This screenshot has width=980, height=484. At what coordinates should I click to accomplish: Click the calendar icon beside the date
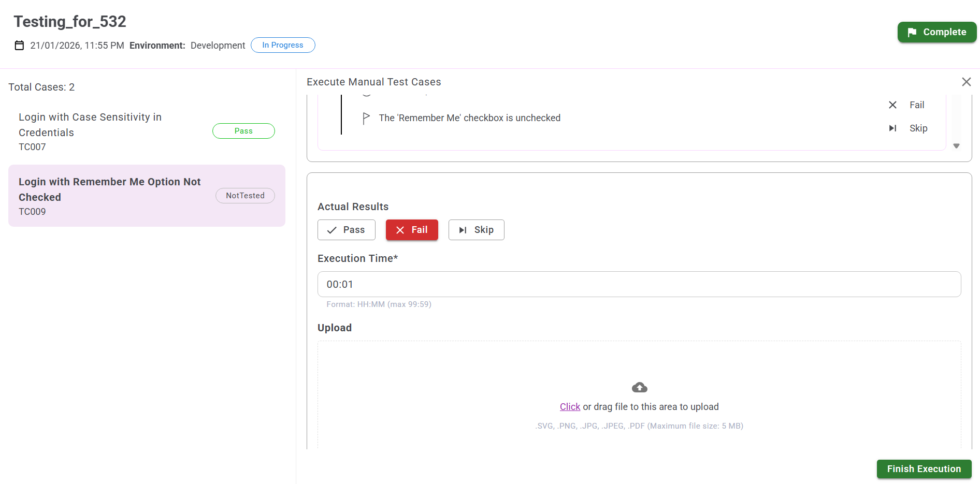[x=19, y=46]
